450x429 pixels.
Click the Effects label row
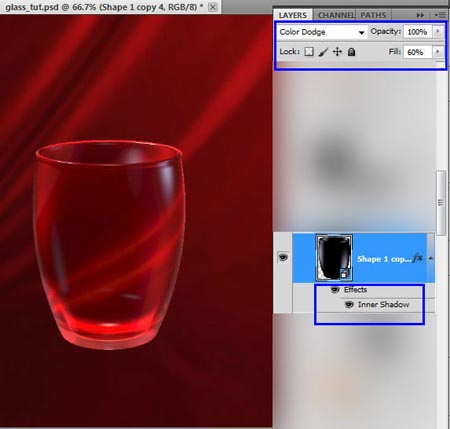pos(355,290)
